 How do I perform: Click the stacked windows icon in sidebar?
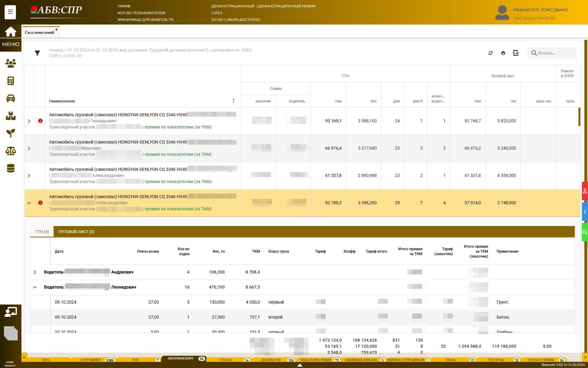pos(11,333)
